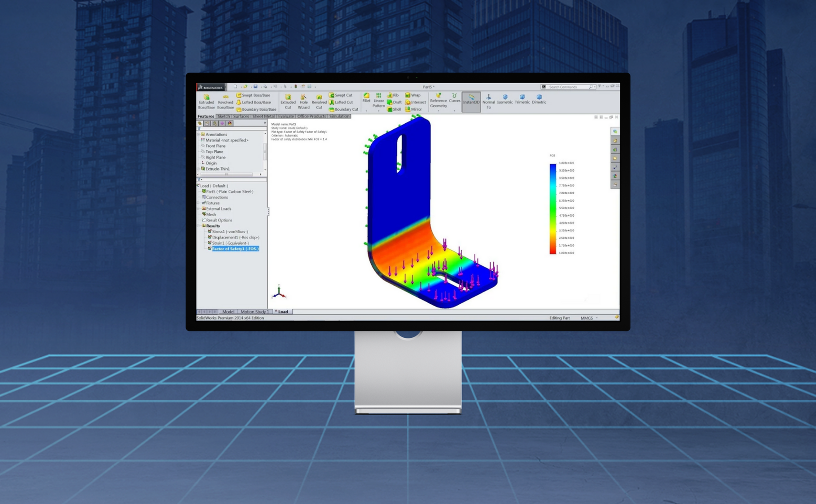This screenshot has width=816, height=504.
Task: Click the Extruded Cut tool
Action: [x=288, y=102]
